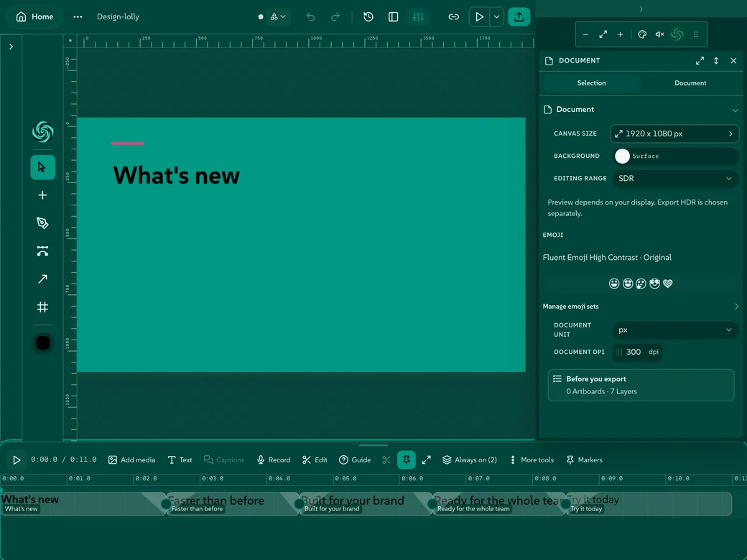Screen dimensions: 747x560
Task: Open the theme palette icon
Action: click(x=642, y=34)
